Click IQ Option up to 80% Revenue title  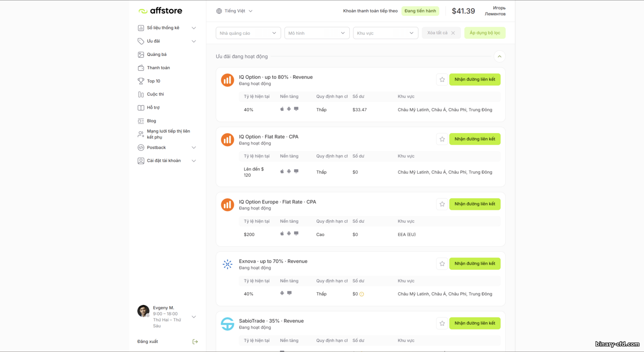[x=276, y=77]
